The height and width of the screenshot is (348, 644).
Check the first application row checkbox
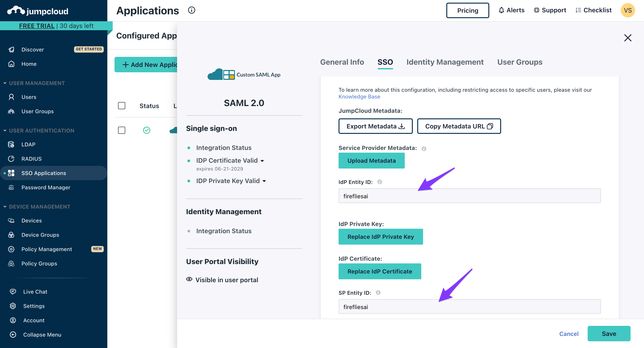pos(121,130)
